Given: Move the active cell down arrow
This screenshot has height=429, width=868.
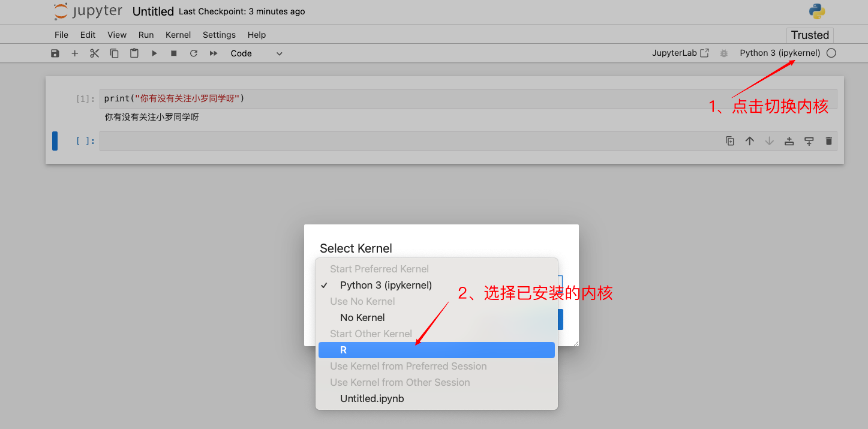Looking at the screenshot, I should pyautogui.click(x=770, y=141).
